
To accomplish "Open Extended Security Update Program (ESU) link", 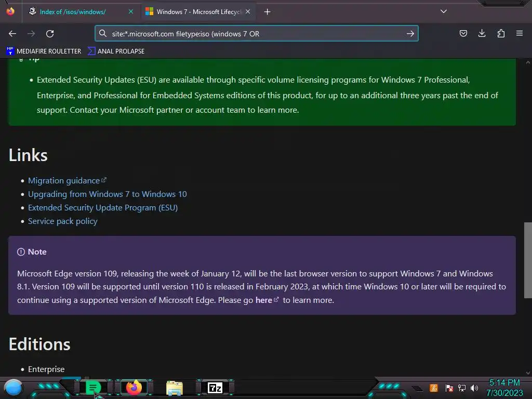I will [103, 208].
